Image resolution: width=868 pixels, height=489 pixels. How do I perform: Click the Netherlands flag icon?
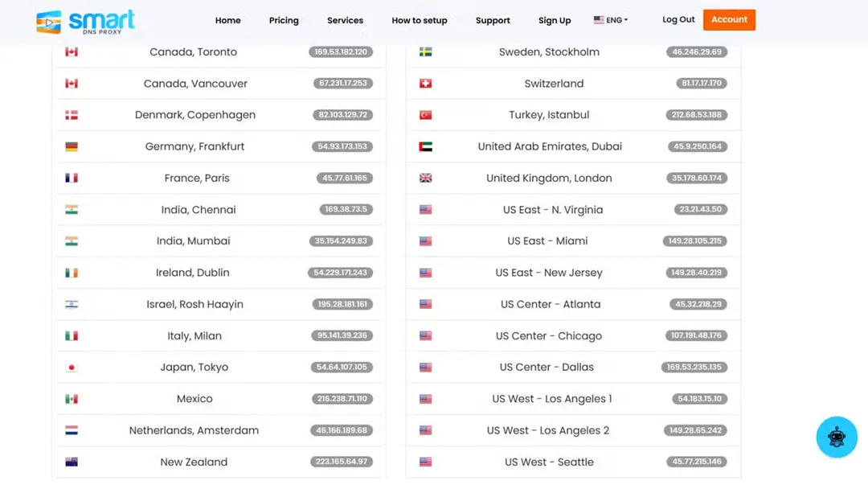point(72,430)
